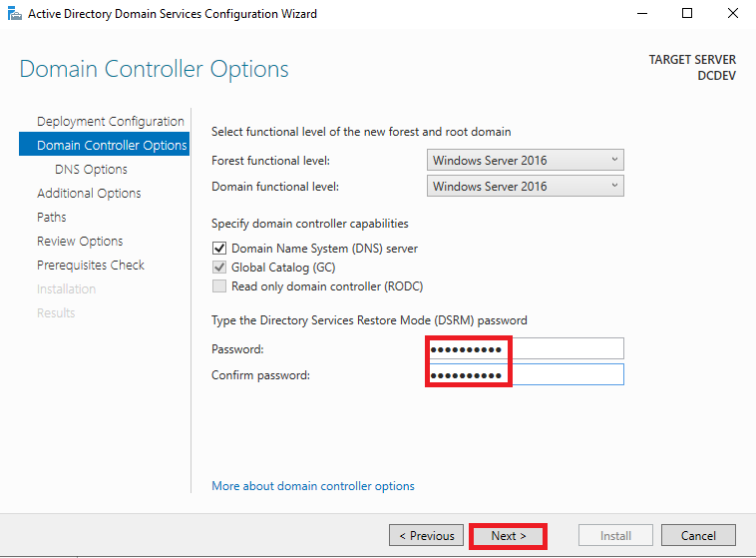Go back with the Previous button
This screenshot has width=756, height=558.
(426, 535)
